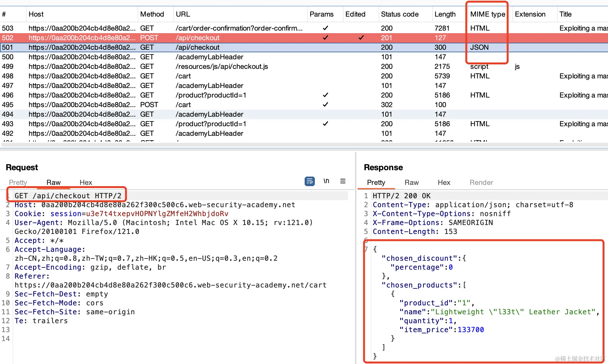The height and width of the screenshot is (364, 608).
Task: Click status code 302 in row 495
Action: 387,105
